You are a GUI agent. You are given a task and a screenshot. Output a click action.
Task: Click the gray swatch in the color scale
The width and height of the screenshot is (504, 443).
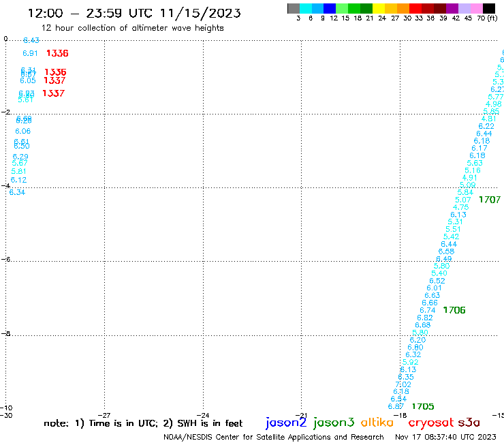(294, 8)
